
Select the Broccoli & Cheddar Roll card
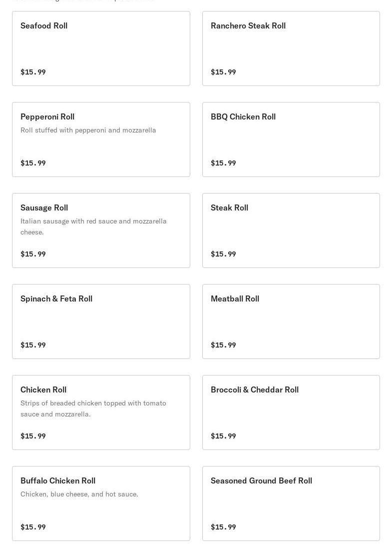(x=291, y=412)
